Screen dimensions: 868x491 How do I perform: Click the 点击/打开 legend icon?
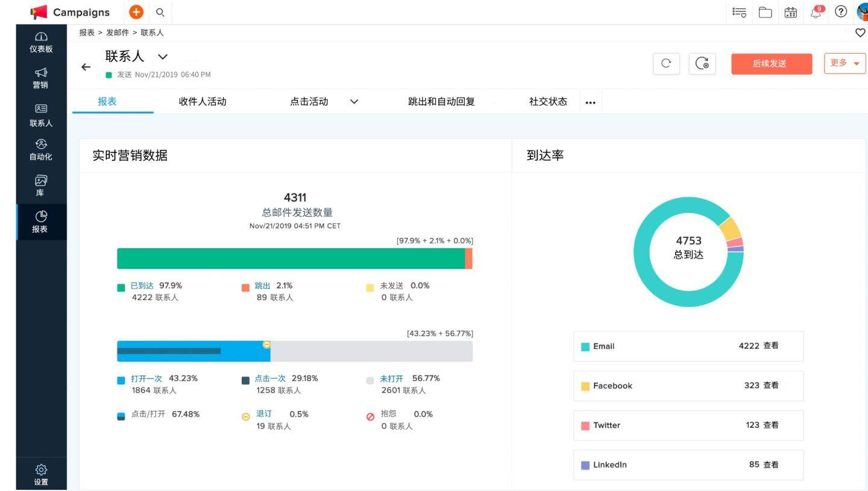click(121, 416)
